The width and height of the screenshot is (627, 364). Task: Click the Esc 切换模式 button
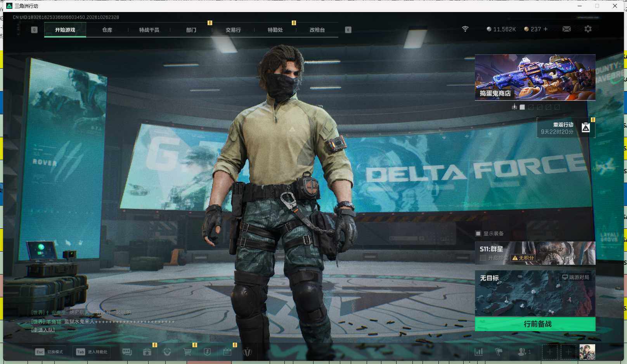coord(49,352)
